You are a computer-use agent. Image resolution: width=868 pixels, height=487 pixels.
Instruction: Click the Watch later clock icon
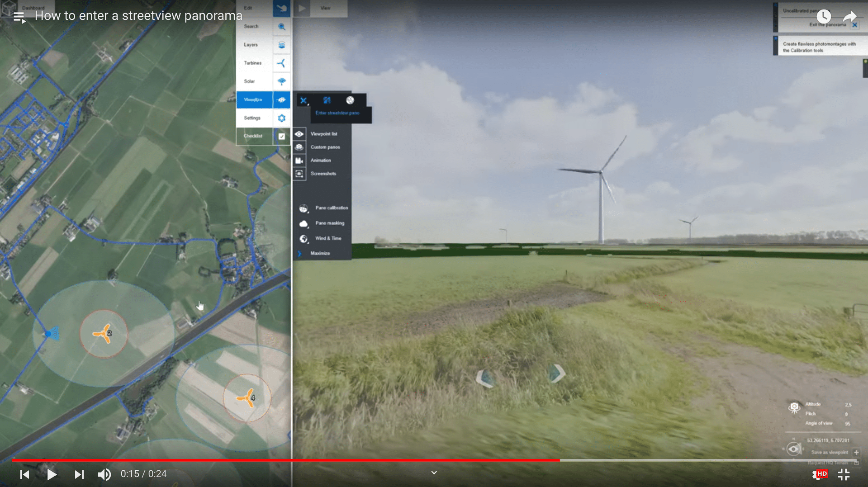tap(823, 17)
